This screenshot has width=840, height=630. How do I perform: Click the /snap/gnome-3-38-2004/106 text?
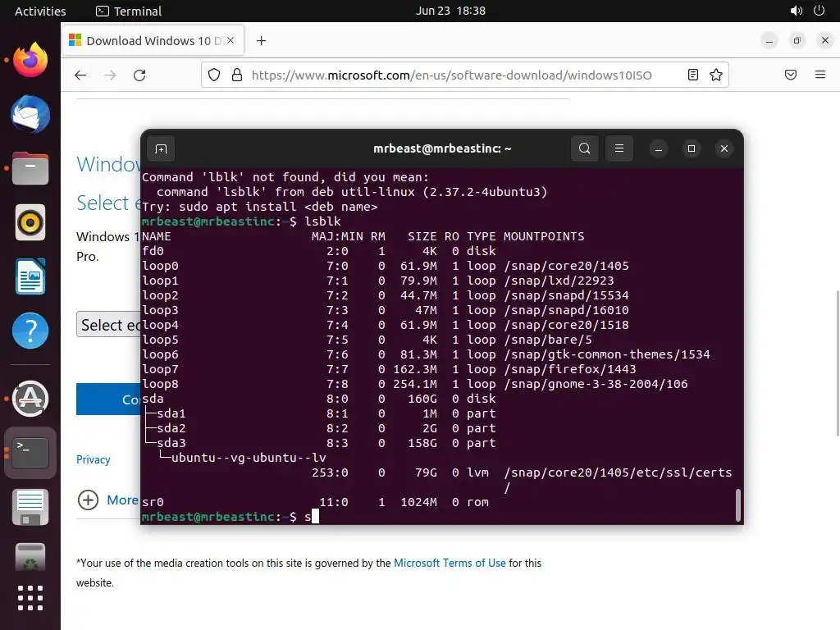point(596,384)
